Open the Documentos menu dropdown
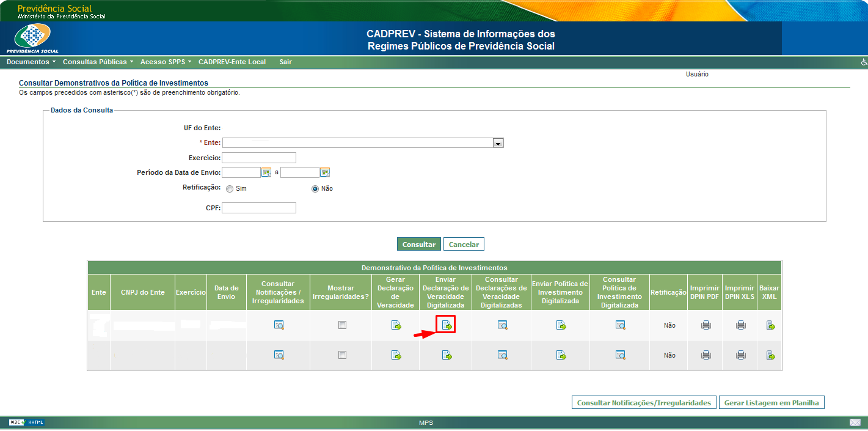The image size is (868, 431). coord(31,62)
